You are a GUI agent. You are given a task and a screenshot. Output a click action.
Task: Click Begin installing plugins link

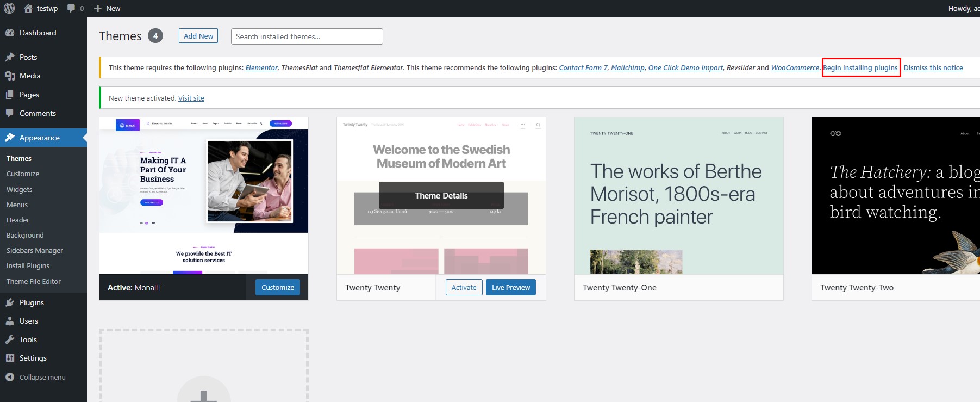860,67
